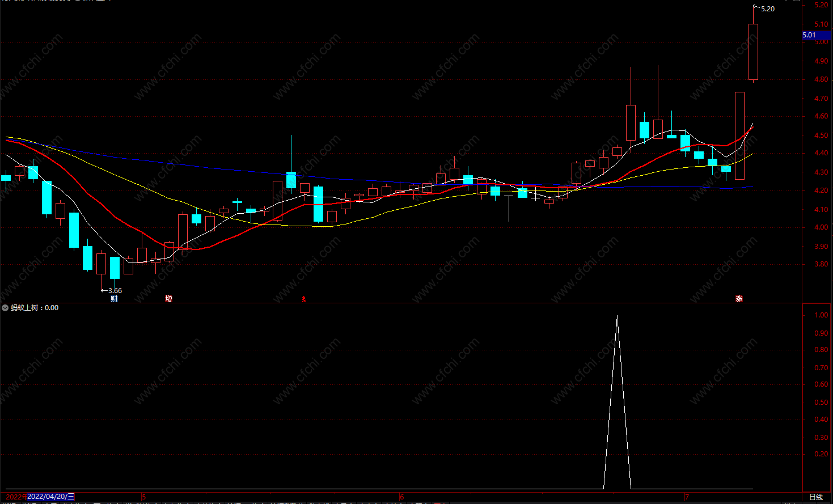The height and width of the screenshot is (504, 833).
Task: Click the red S signal marker
Action: [304, 299]
